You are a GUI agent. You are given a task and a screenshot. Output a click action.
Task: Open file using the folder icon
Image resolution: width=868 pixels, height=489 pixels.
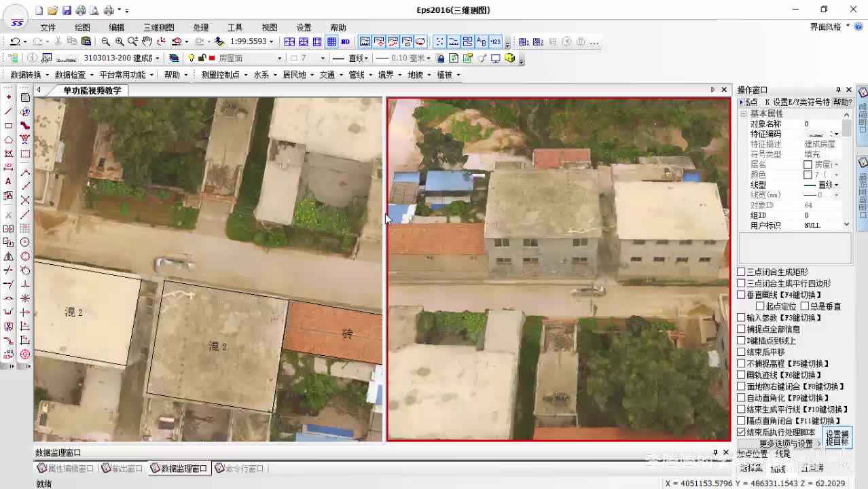click(x=52, y=10)
